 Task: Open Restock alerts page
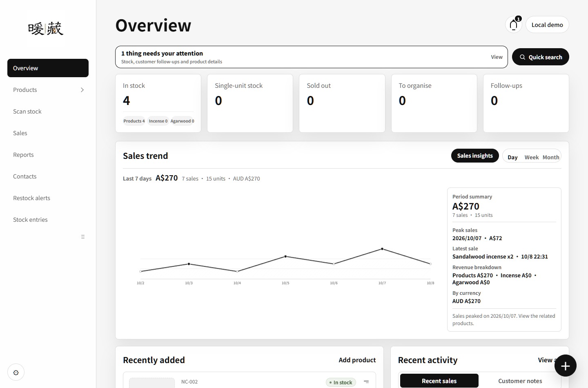click(48, 198)
